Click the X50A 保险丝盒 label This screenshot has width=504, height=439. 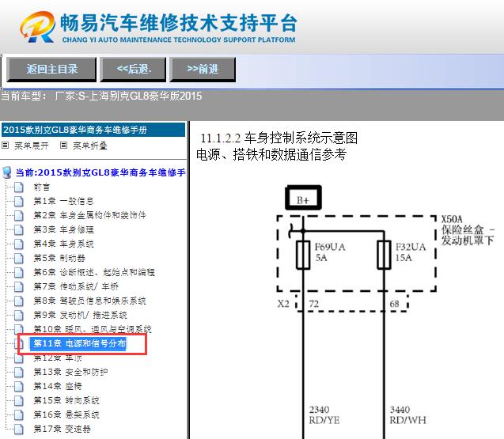pyautogui.click(x=468, y=230)
